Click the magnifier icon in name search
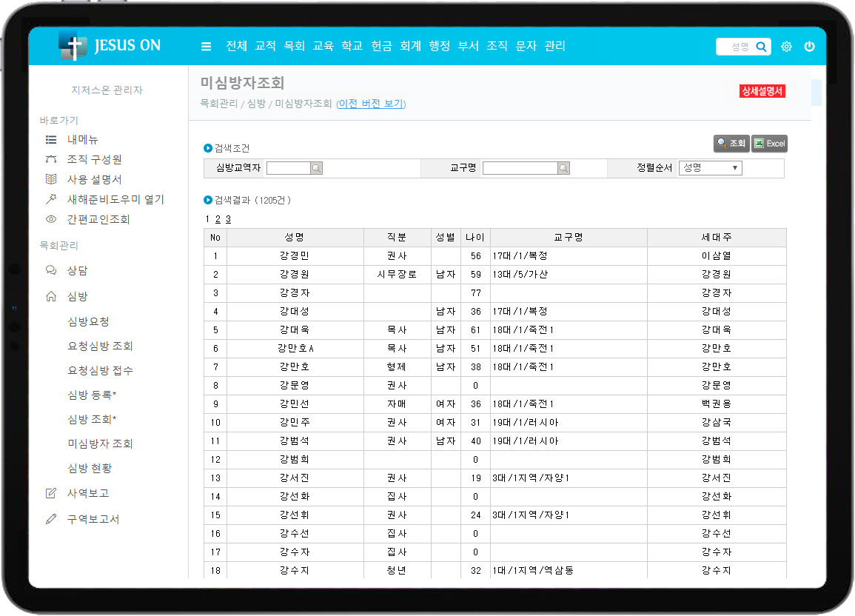Screen dimensions: 855x616 [x=761, y=47]
